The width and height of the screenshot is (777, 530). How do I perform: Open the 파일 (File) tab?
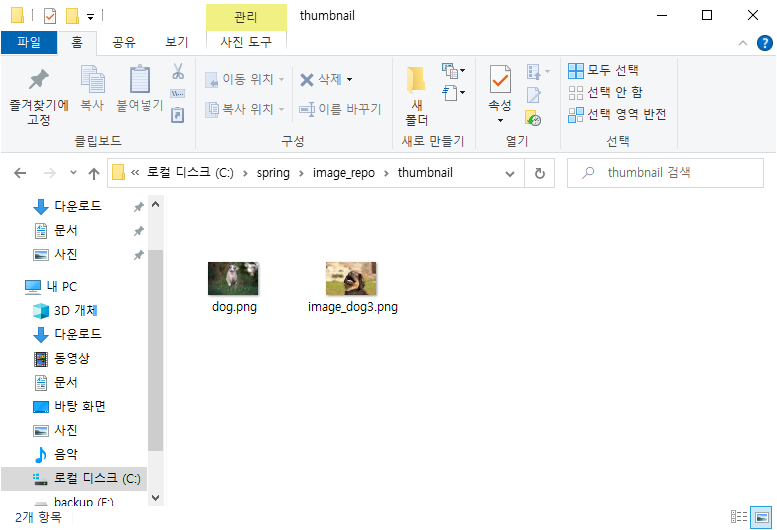[x=29, y=42]
